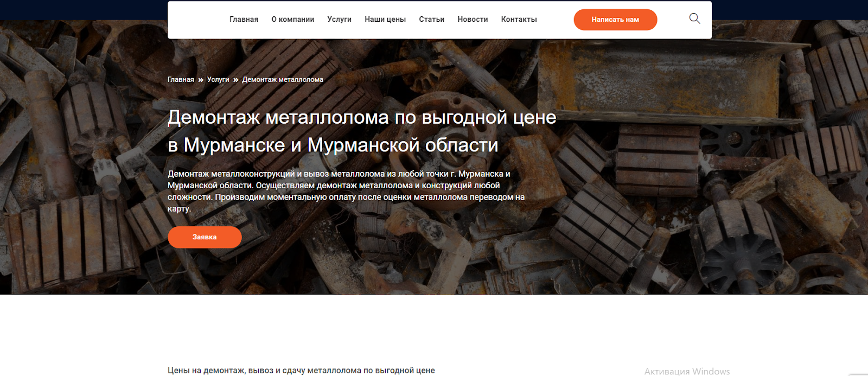
Task: Follow the Главная breadcrumb link
Action: (181, 80)
